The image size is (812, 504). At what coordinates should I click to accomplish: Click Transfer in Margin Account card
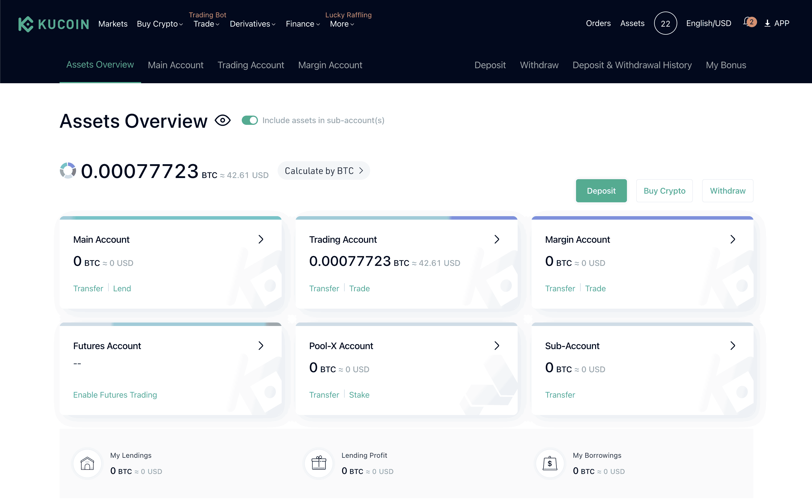click(560, 288)
